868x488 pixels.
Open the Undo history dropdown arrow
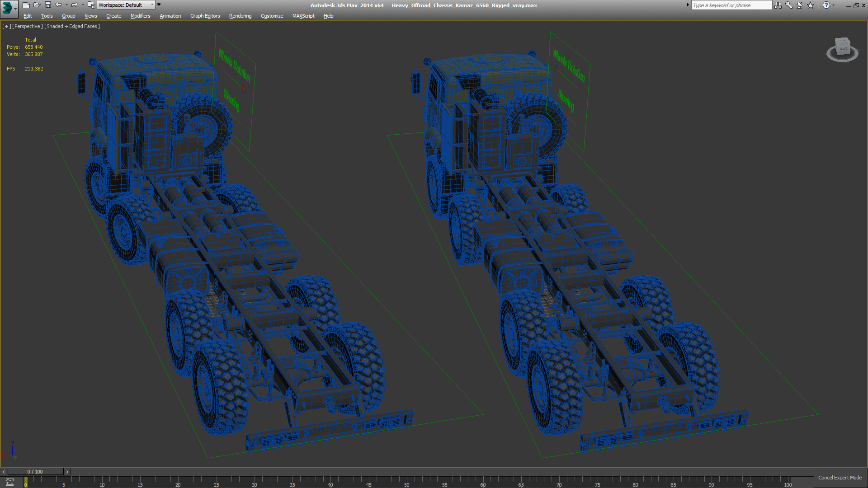(x=66, y=5)
